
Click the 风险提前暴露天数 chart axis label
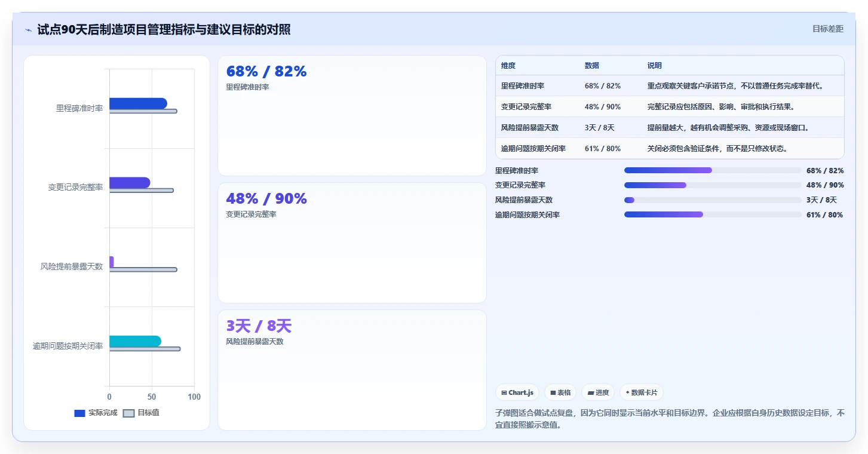[x=72, y=266]
